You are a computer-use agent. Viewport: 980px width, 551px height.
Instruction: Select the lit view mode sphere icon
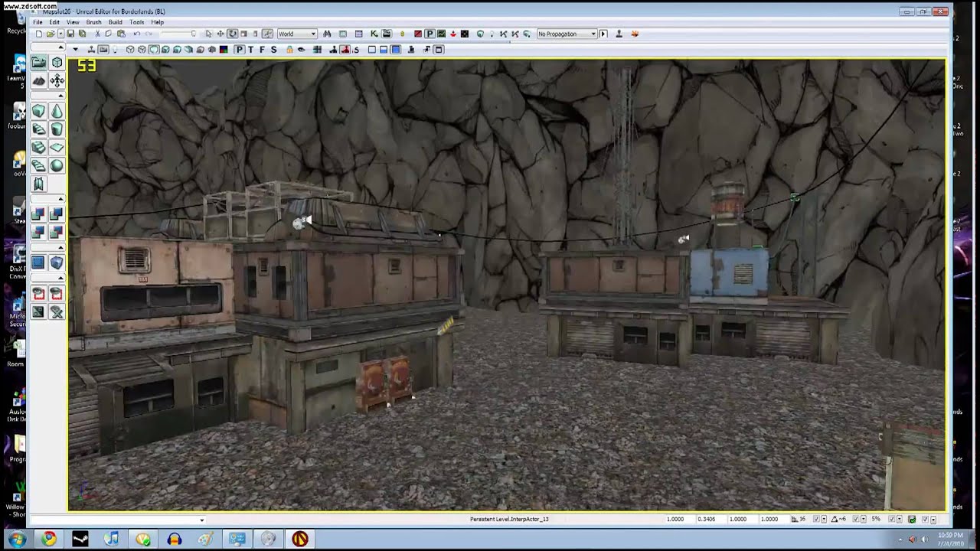coord(154,50)
